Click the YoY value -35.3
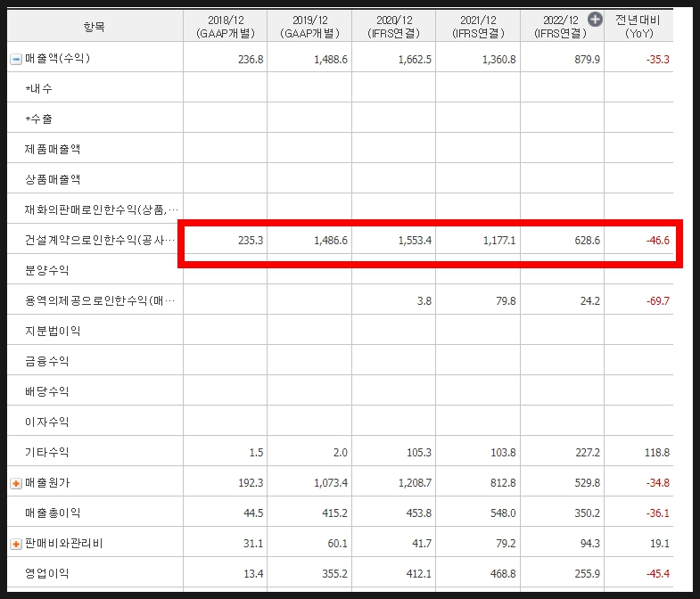Image resolution: width=700 pixels, height=599 pixels. point(657,60)
